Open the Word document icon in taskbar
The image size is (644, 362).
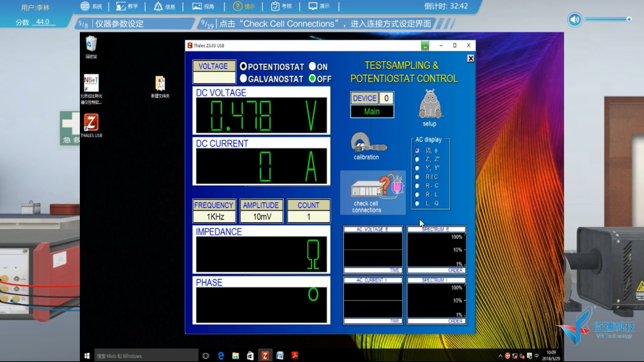280,356
